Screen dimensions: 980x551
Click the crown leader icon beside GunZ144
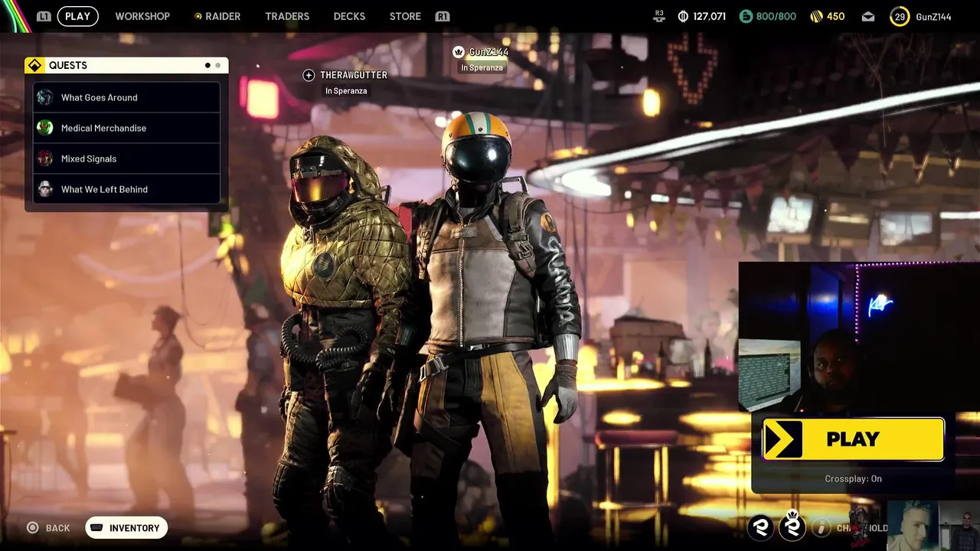click(x=459, y=52)
